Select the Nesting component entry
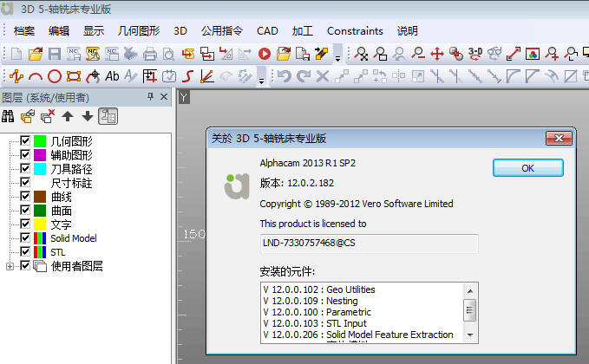Screen dimensions: 589x364 click(311, 301)
